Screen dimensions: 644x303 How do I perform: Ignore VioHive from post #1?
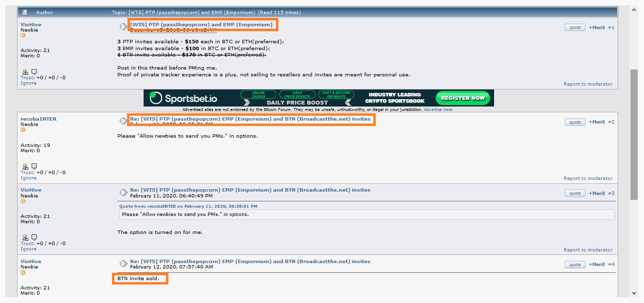[28, 83]
